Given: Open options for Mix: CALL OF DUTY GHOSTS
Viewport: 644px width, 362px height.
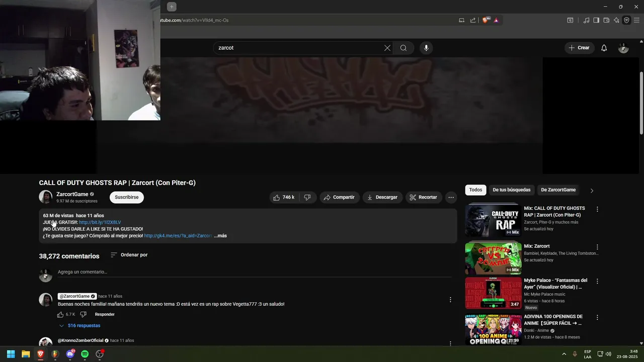Looking at the screenshot, I should click(x=597, y=209).
